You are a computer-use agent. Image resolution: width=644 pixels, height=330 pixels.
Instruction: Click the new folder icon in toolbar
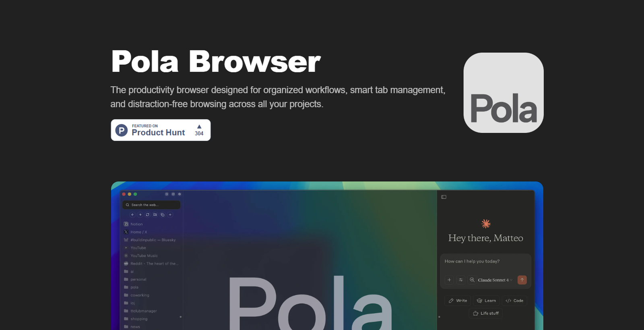[x=155, y=215]
